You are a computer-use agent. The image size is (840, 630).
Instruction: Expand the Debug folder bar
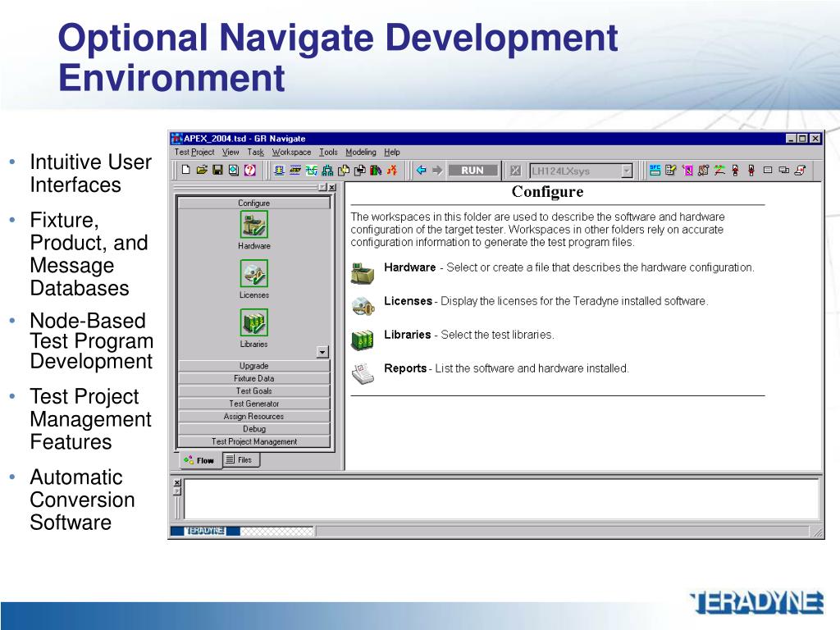(x=254, y=428)
